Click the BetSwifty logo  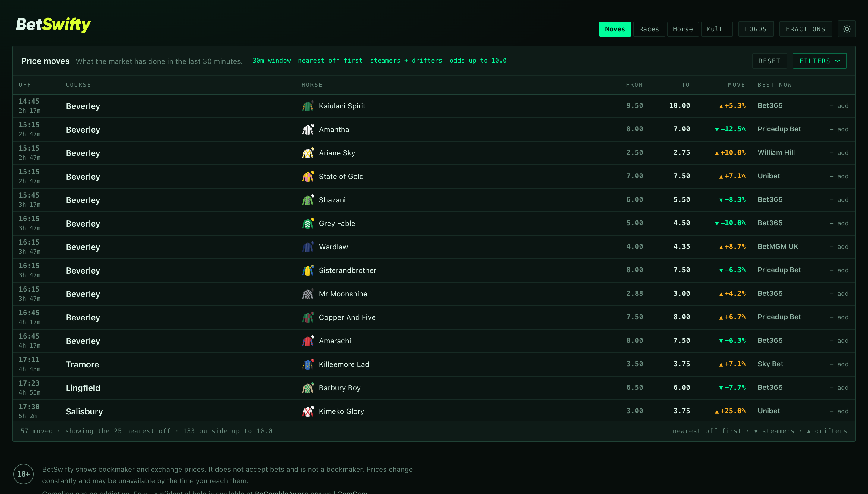[53, 25]
